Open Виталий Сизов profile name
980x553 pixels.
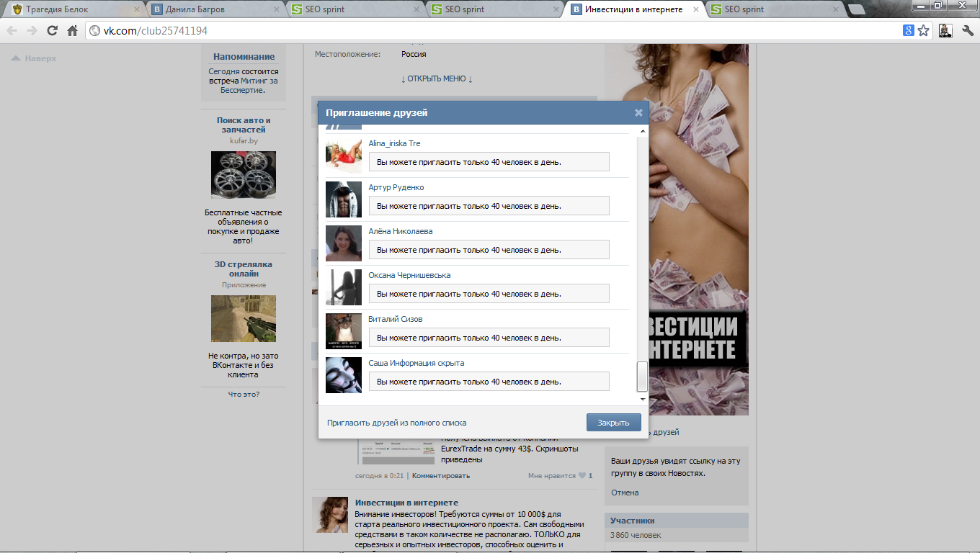[396, 319]
